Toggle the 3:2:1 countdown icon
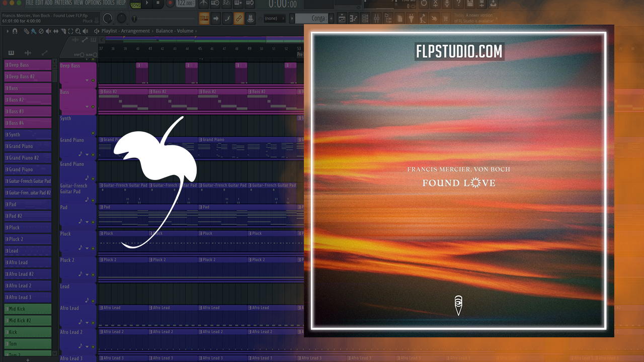 click(x=227, y=4)
